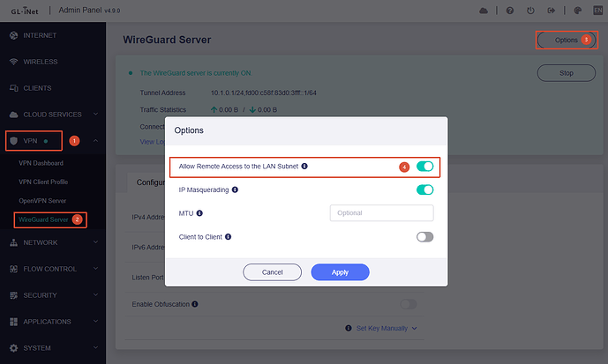The height and width of the screenshot is (364, 608).
Task: Click the Set Key Manually link
Action: pos(382,329)
